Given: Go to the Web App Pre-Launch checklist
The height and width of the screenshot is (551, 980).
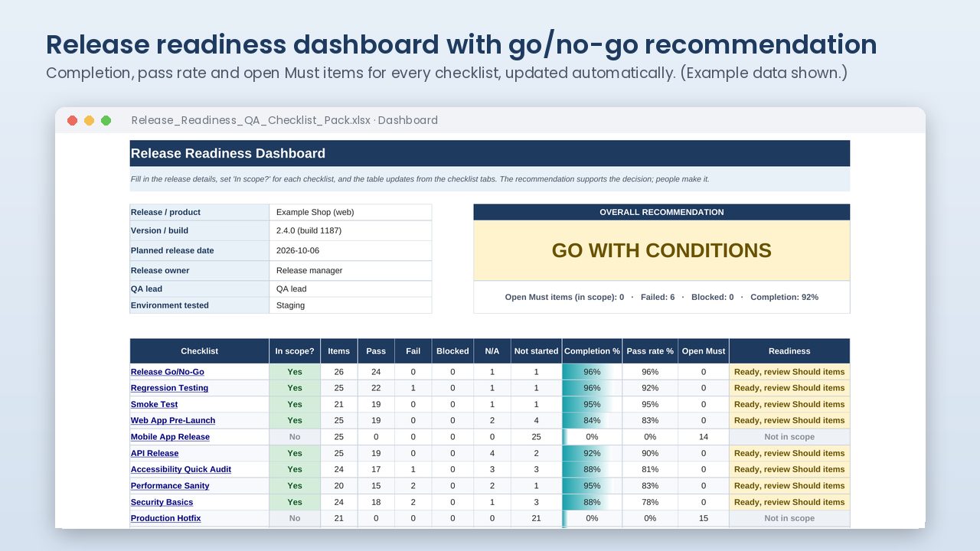Looking at the screenshot, I should [x=173, y=420].
